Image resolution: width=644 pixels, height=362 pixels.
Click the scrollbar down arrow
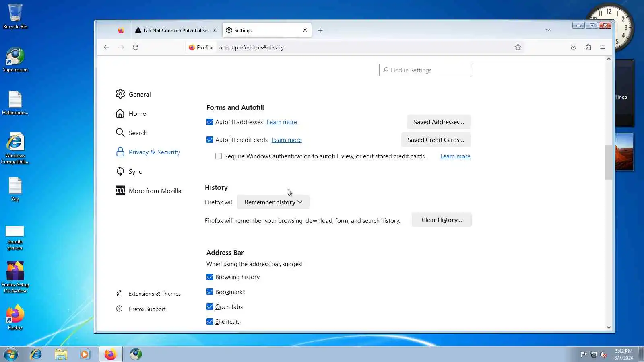609,327
